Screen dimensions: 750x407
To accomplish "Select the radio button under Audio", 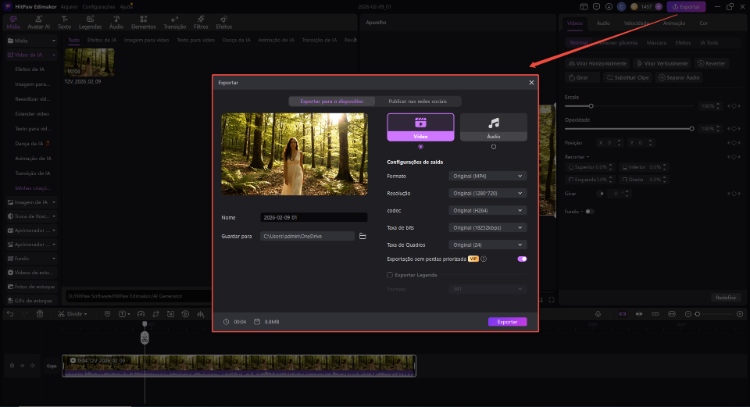I will point(493,146).
